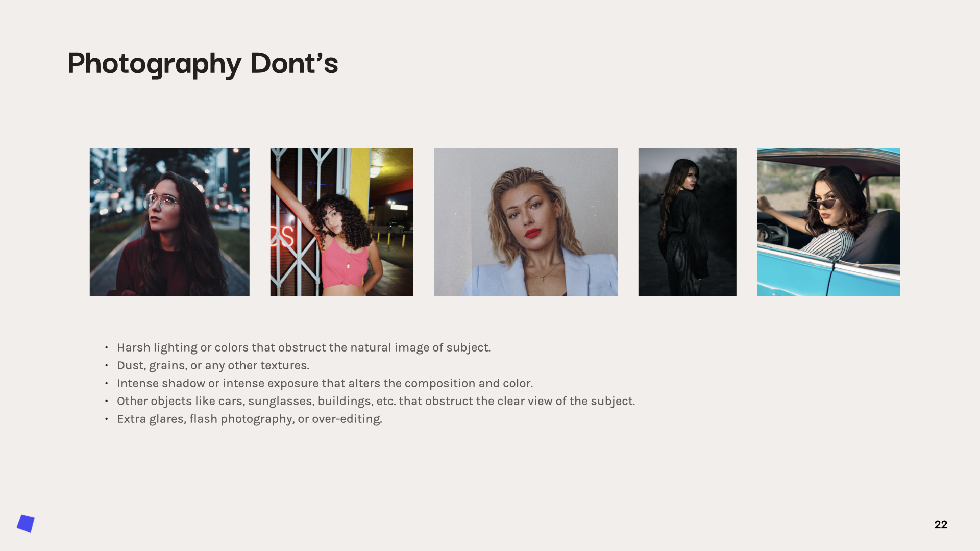Click the 'Extra glares, flash photography' line
980x551 pixels.
pyautogui.click(x=249, y=419)
